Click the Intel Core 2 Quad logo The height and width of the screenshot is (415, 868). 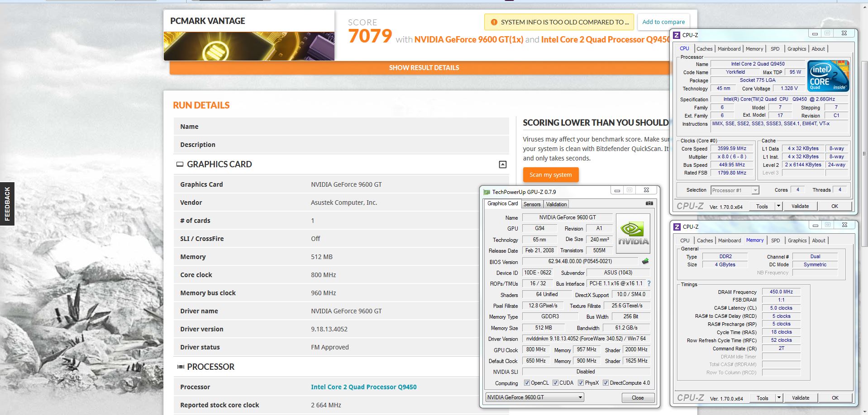[x=828, y=76]
